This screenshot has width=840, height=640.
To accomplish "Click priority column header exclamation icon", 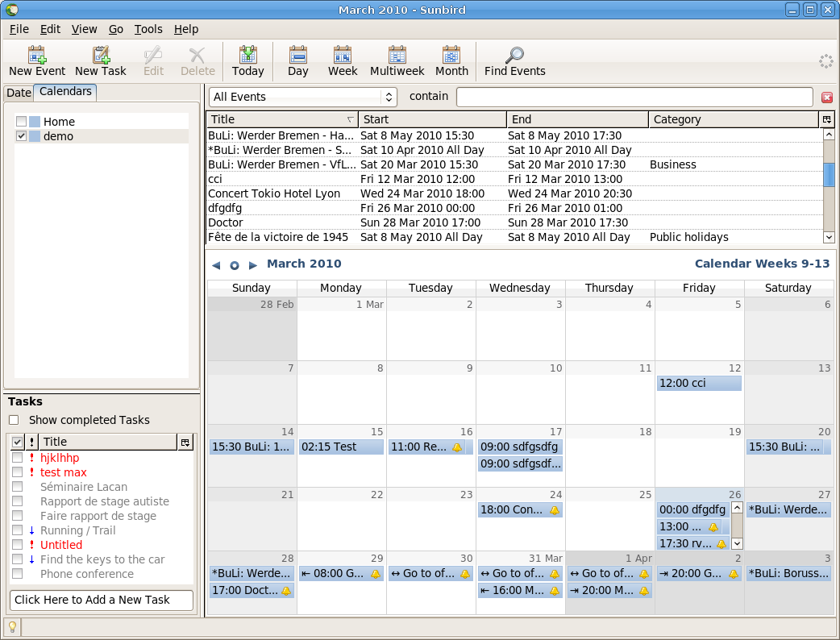I will [31, 442].
